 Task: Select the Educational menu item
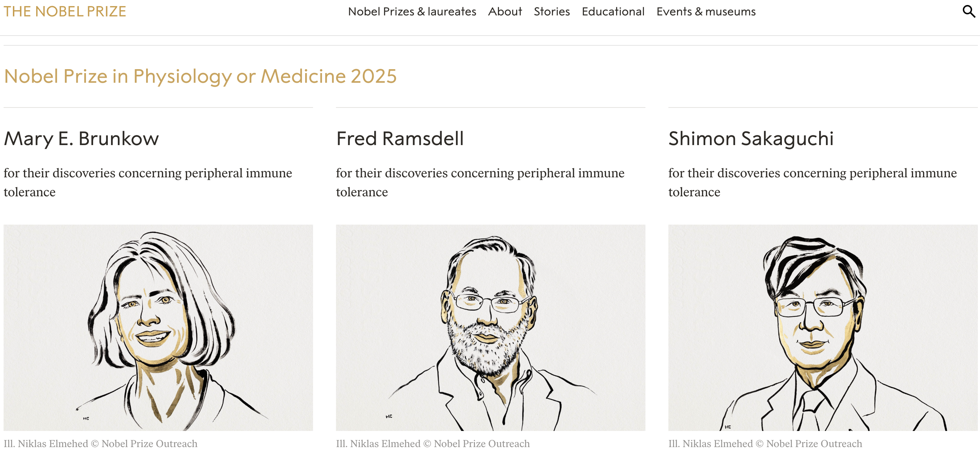pyautogui.click(x=613, y=11)
